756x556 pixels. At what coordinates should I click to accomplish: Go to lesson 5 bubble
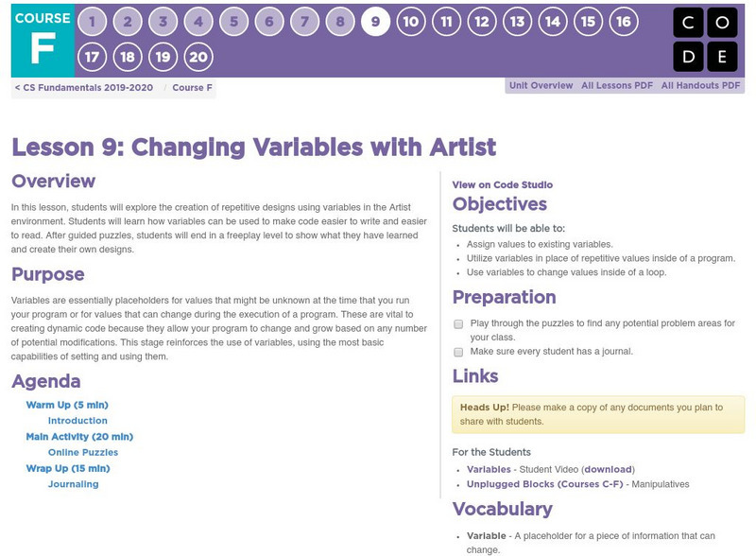233,22
